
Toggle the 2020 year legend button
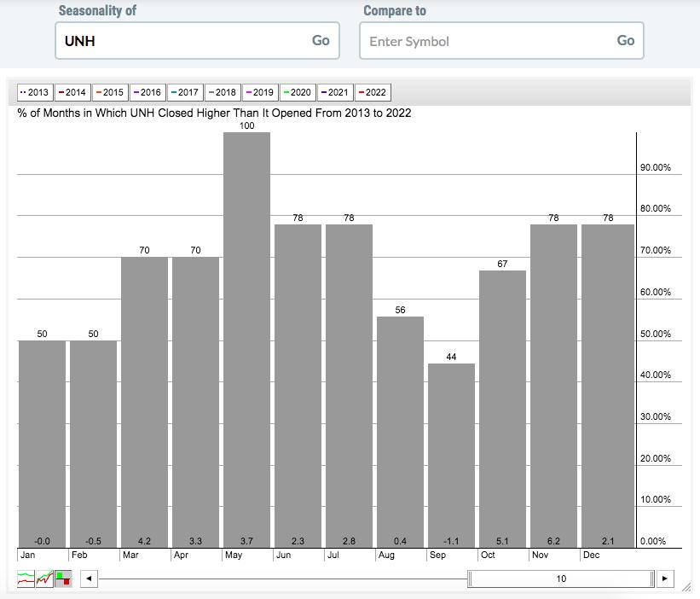click(x=297, y=92)
